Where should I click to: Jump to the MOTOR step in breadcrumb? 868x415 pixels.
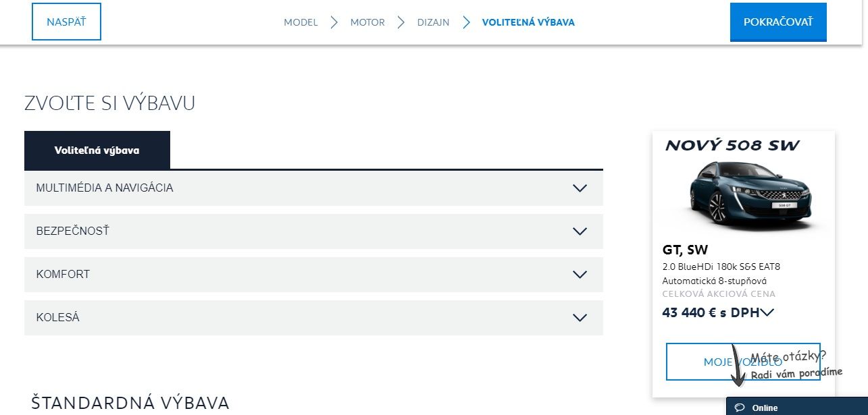[x=367, y=22]
